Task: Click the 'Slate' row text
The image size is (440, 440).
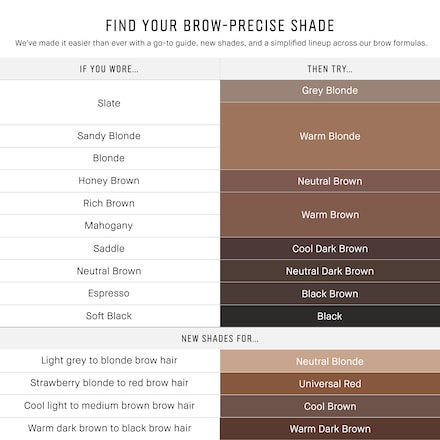Action: pos(109,103)
